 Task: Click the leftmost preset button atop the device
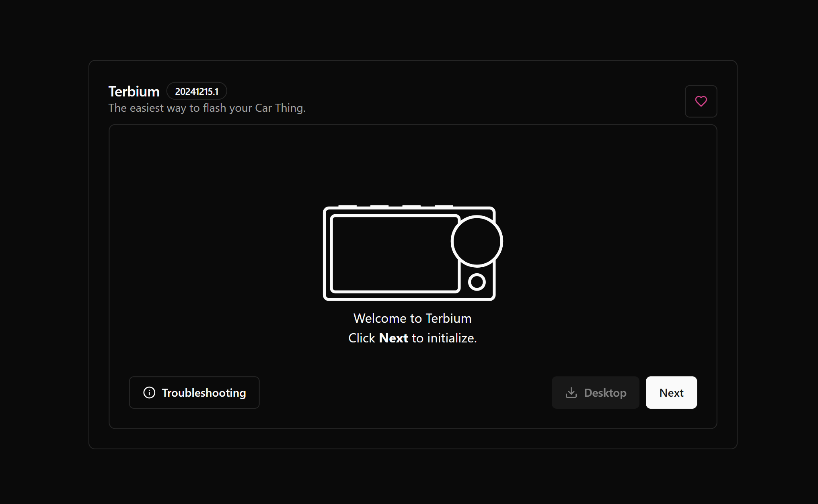(347, 206)
